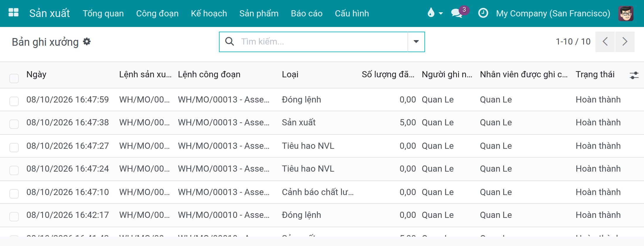
Task: Go to the previous page arrow
Action: coord(605,42)
